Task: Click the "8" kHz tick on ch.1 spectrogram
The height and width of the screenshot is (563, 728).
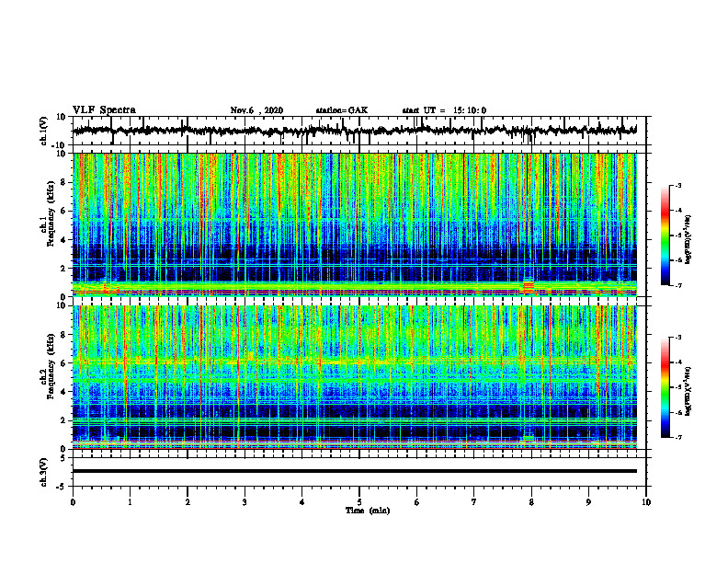Action: pos(64,182)
